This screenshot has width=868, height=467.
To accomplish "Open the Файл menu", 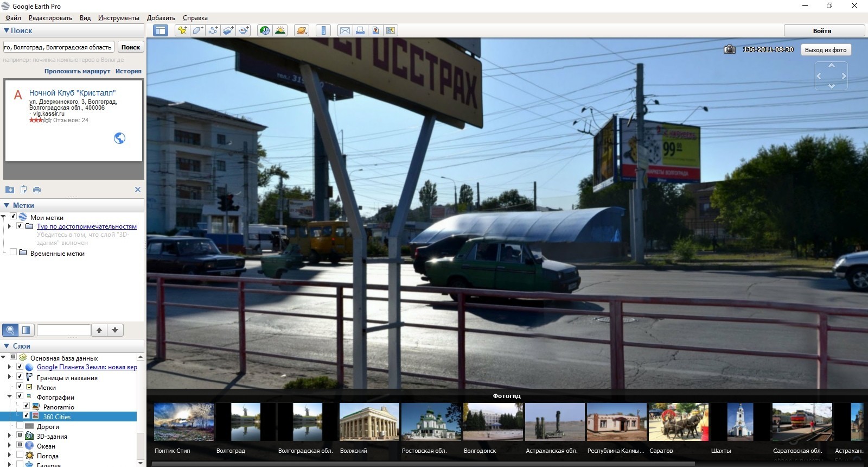I will tap(13, 18).
